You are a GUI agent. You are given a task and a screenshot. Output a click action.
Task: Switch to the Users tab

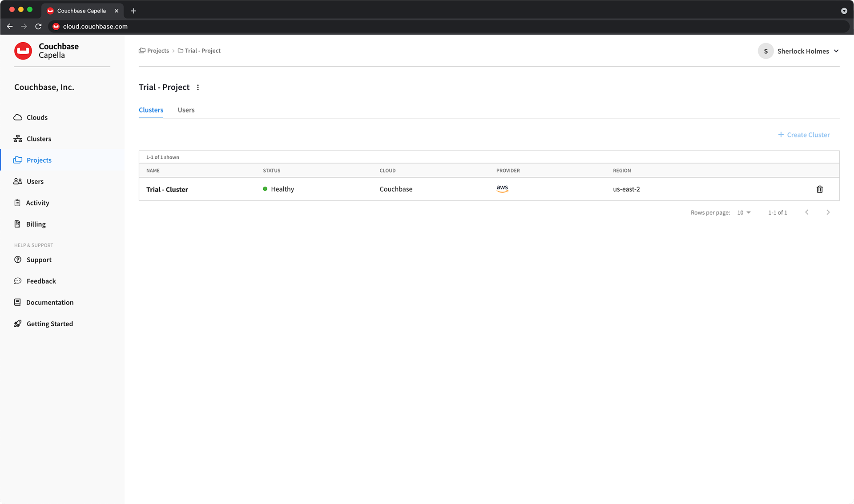pos(186,110)
